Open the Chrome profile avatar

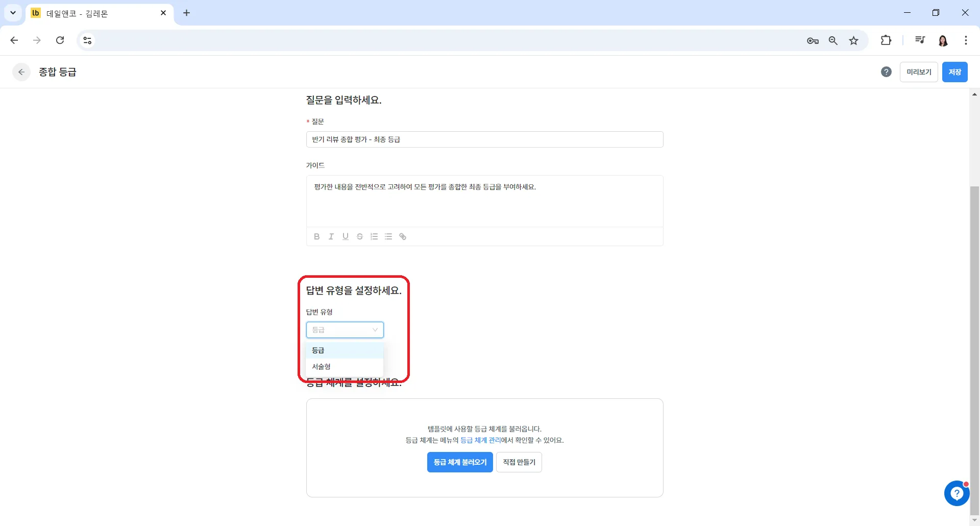(x=943, y=40)
